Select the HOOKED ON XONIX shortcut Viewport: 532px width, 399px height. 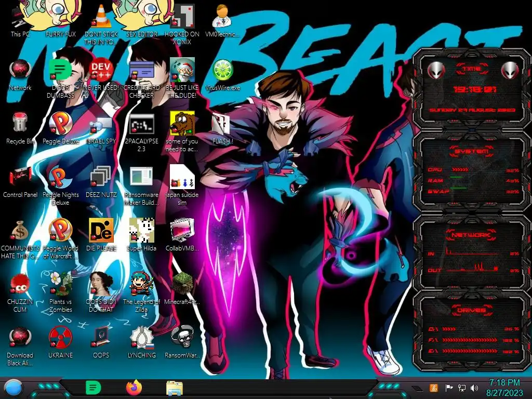click(182, 24)
